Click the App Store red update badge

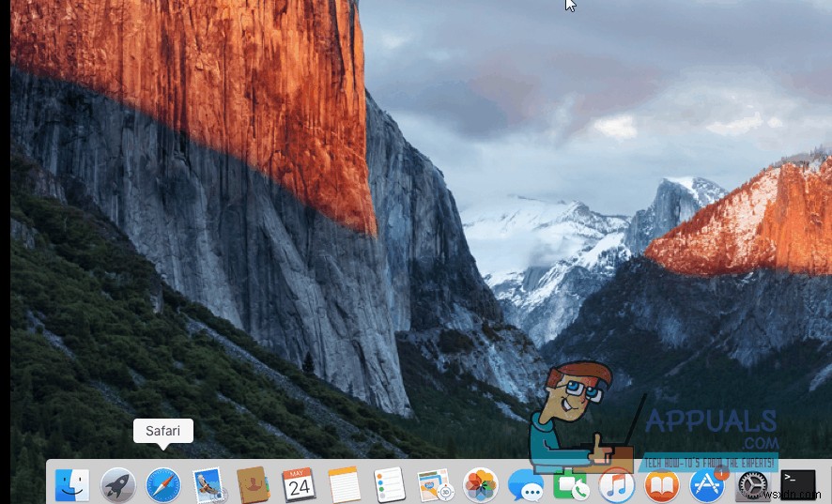click(x=720, y=474)
